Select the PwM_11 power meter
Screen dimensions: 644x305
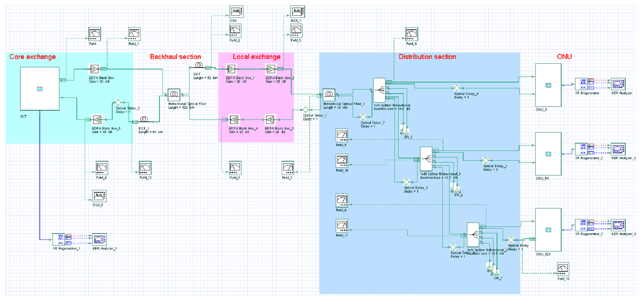coord(342,225)
